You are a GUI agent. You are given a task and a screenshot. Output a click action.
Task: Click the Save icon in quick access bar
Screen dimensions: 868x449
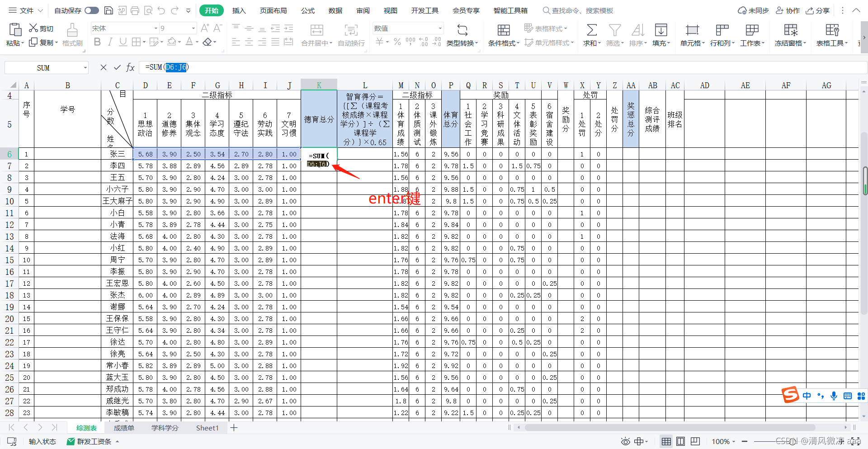(x=108, y=10)
